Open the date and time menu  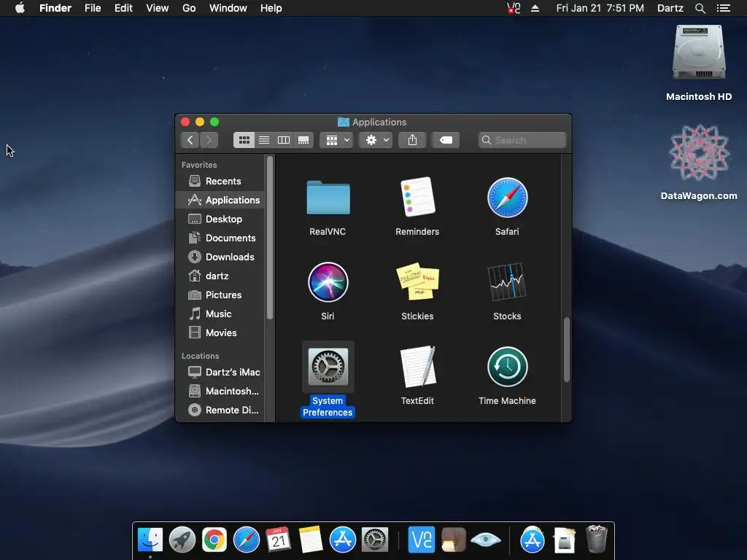click(x=600, y=8)
